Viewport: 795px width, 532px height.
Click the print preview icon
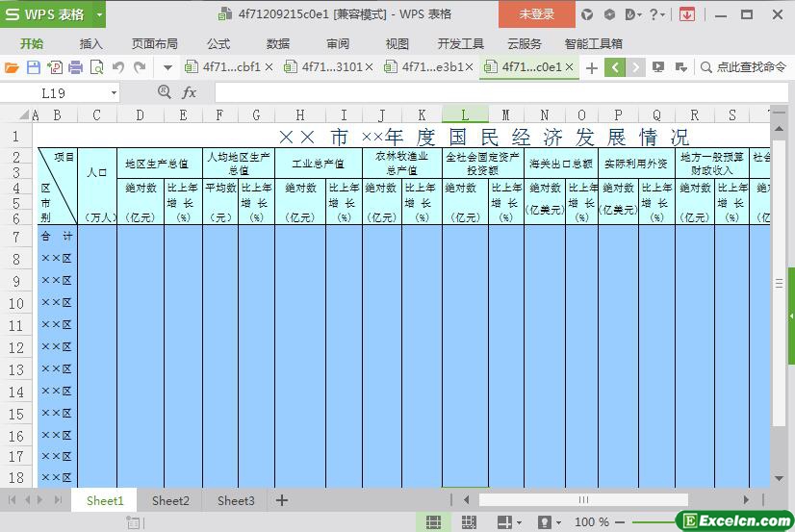click(97, 67)
